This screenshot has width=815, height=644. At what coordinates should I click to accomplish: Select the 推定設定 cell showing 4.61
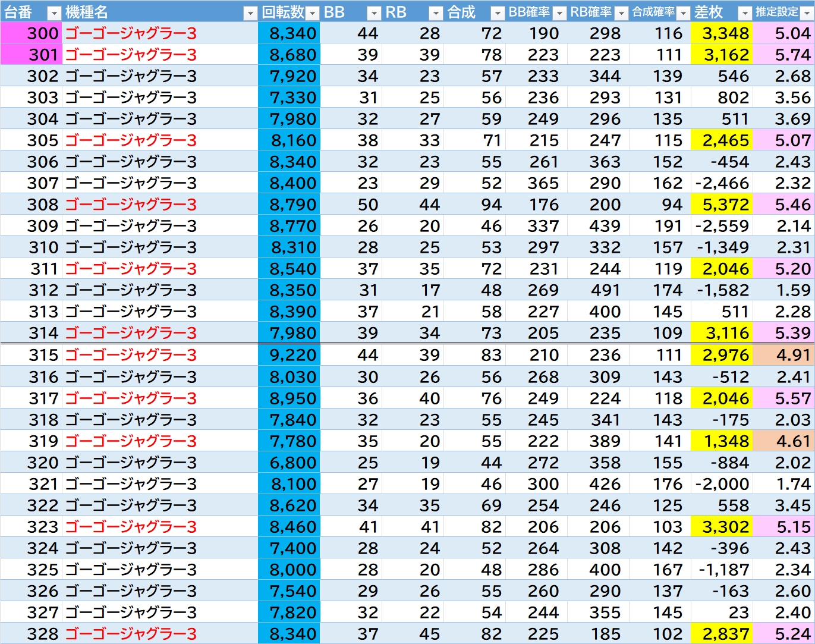click(783, 441)
